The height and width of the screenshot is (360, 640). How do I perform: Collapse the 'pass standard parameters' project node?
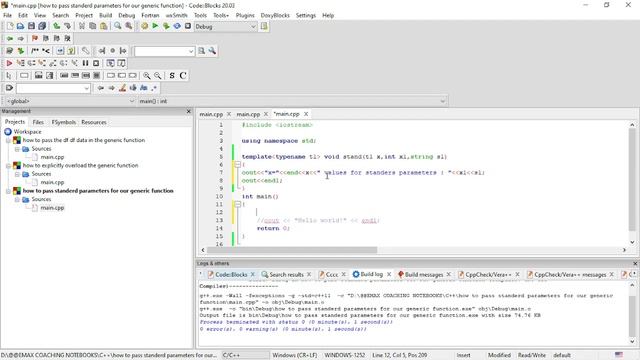pos(8,191)
